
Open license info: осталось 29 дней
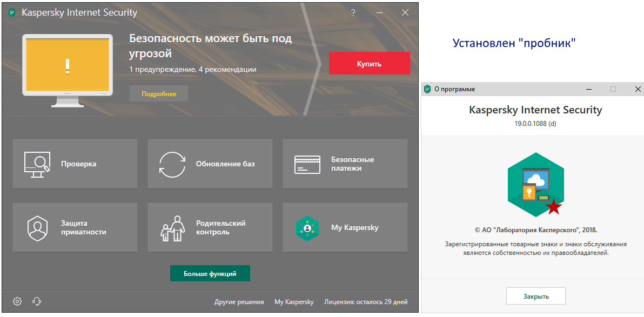pos(366,302)
